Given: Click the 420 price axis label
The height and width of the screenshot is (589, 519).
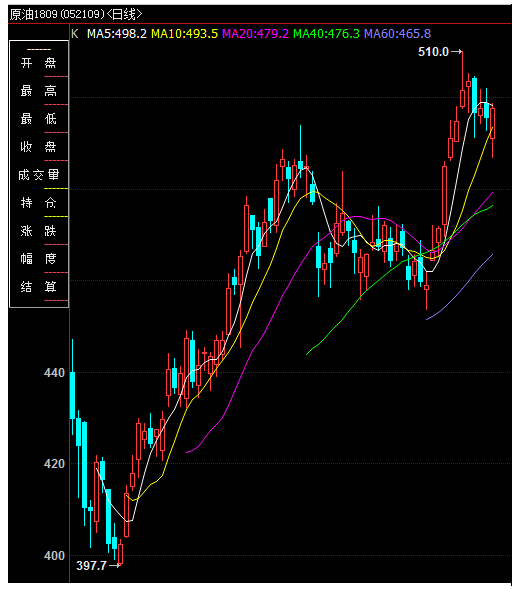Looking at the screenshot, I should pos(54,464).
